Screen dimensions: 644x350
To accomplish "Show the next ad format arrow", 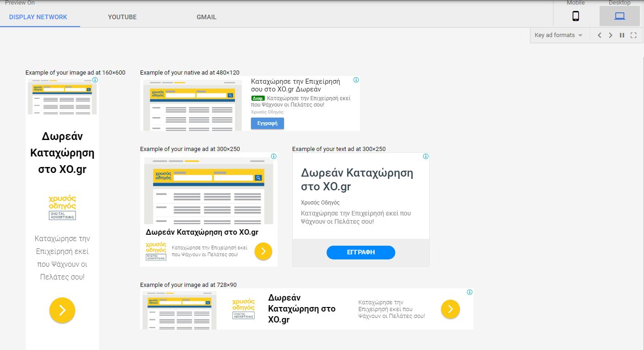I will (x=611, y=35).
